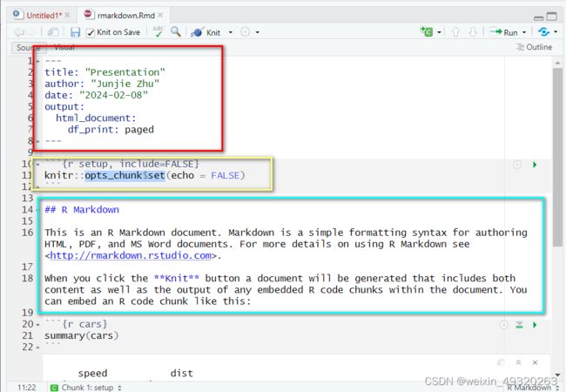Switch to Visual editor mode
This screenshot has width=566, height=392.
click(x=64, y=47)
